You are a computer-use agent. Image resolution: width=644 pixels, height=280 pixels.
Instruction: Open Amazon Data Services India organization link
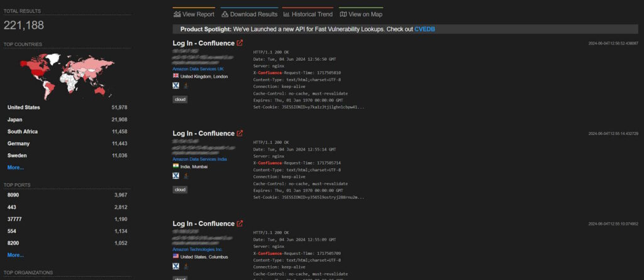click(199, 159)
